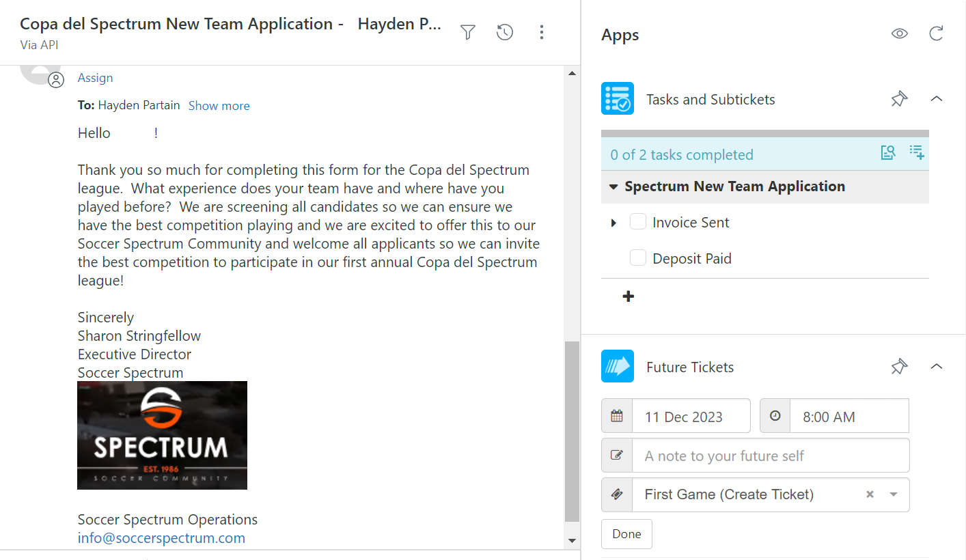Open the First Game (Create Ticket) dropdown

pos(894,495)
